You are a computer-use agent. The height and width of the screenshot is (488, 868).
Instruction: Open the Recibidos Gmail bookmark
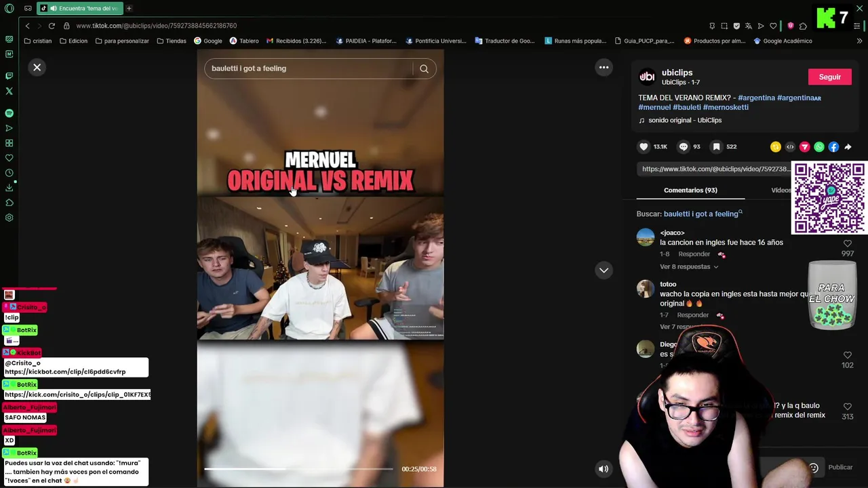coord(296,41)
